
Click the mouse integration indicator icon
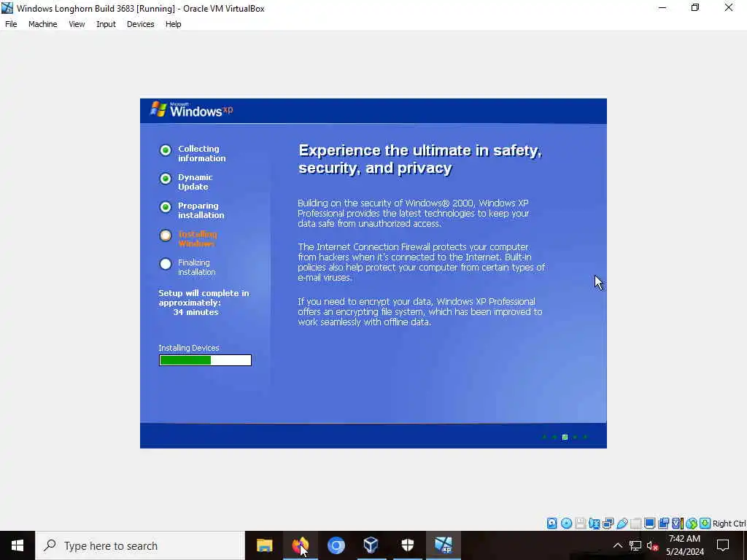pos(692,524)
